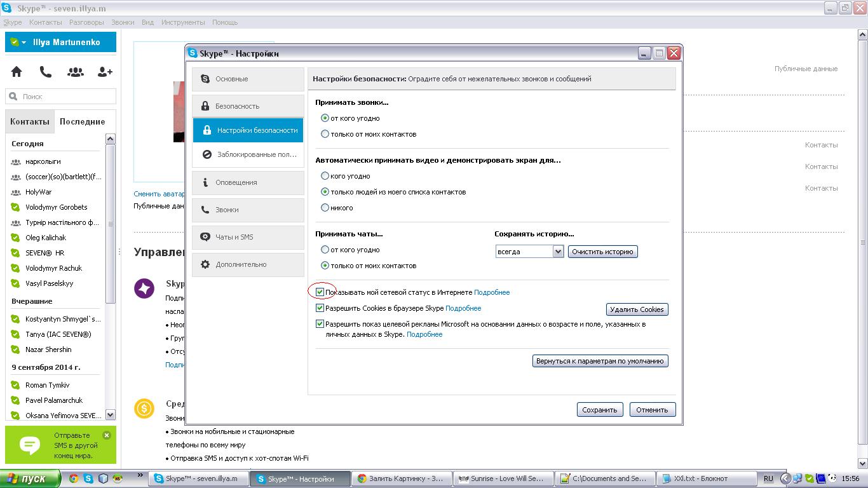This screenshot has height=488, width=868.
Task: Open Звонки menu in the menu bar
Action: (x=123, y=22)
